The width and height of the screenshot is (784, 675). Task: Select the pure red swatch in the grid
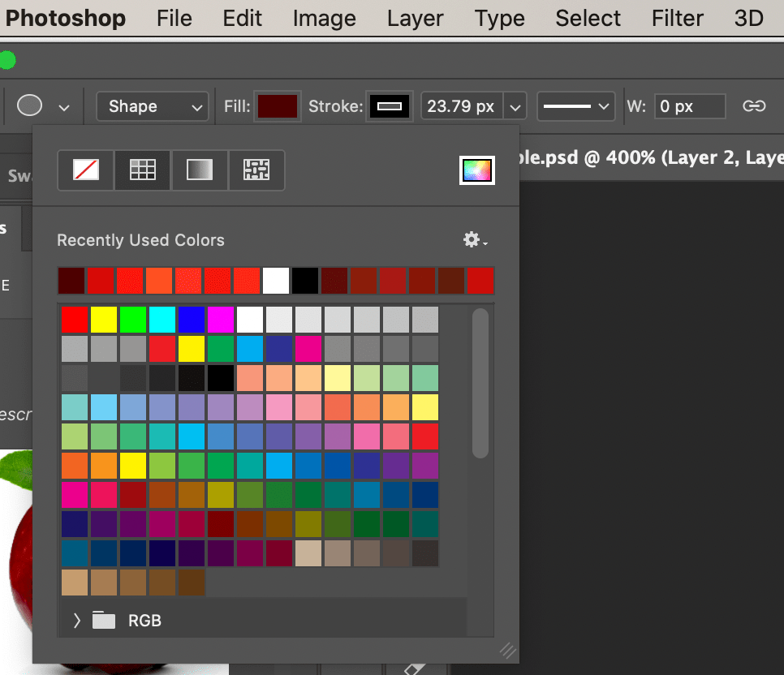[75, 320]
